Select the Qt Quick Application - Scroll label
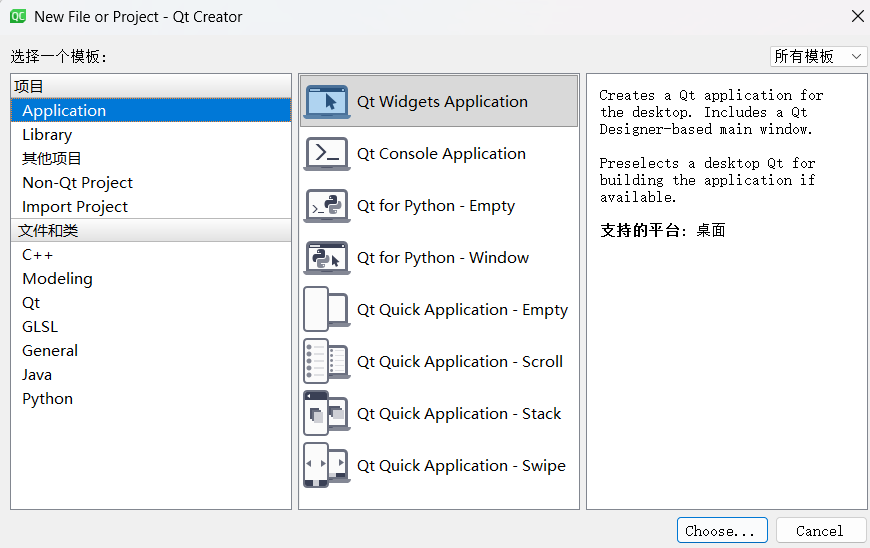This screenshot has height=548, width=870. tap(460, 362)
